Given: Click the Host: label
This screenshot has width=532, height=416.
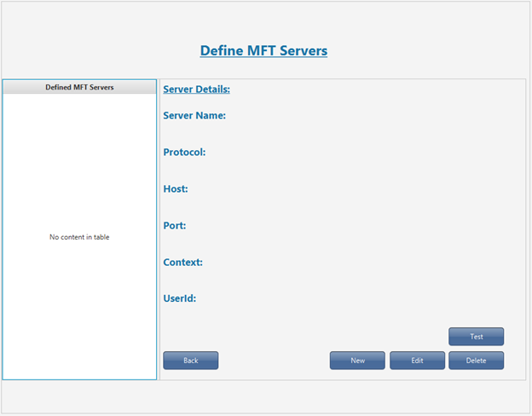Looking at the screenshot, I should [176, 188].
